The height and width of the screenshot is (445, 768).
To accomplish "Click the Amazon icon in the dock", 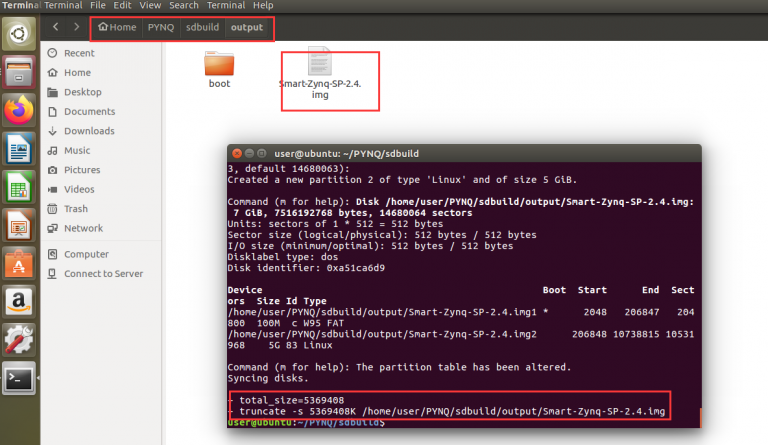I will pyautogui.click(x=19, y=301).
